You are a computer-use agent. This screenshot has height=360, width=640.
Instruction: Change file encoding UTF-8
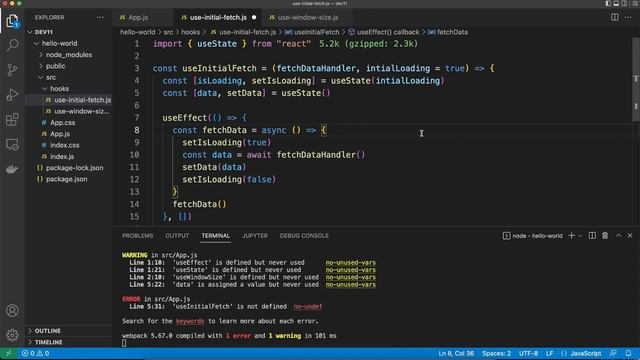pyautogui.click(x=528, y=353)
